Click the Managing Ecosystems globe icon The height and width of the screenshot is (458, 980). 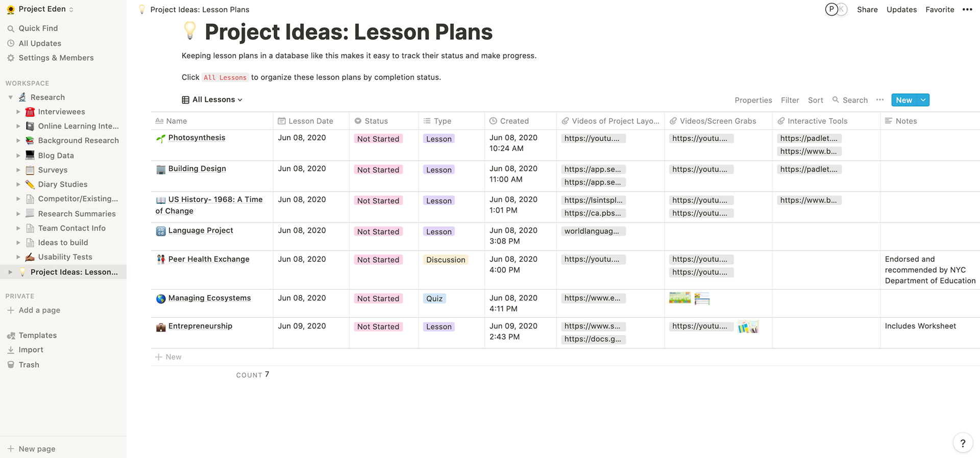161,298
